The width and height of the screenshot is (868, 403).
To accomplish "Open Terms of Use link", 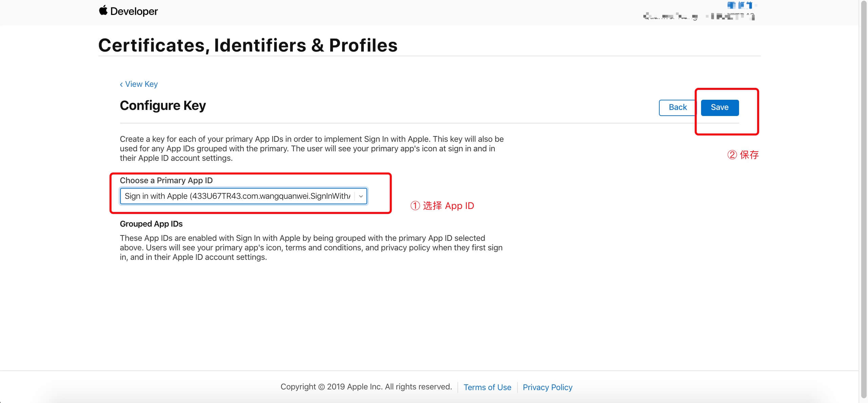I will 487,387.
